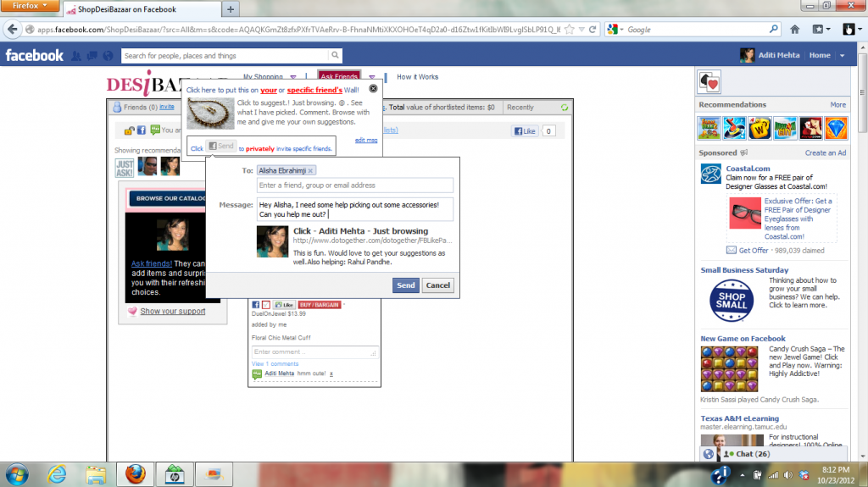Image resolution: width=868 pixels, height=487 pixels.
Task: Click the green refresh icon beside Recently
Action: [564, 108]
